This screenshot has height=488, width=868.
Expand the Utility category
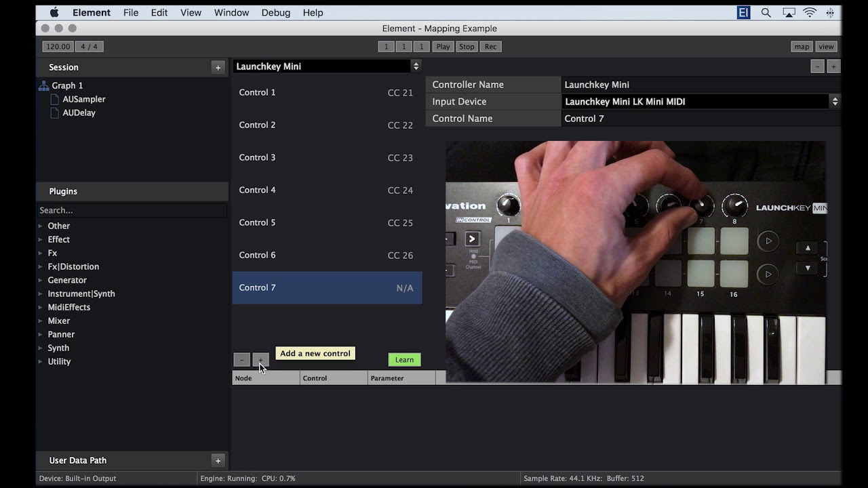41,361
